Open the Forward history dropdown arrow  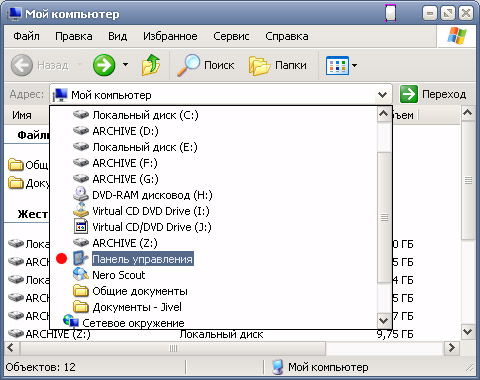125,64
